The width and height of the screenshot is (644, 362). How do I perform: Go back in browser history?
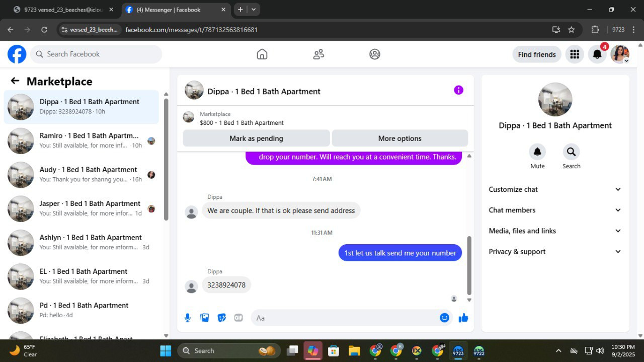[x=11, y=30]
